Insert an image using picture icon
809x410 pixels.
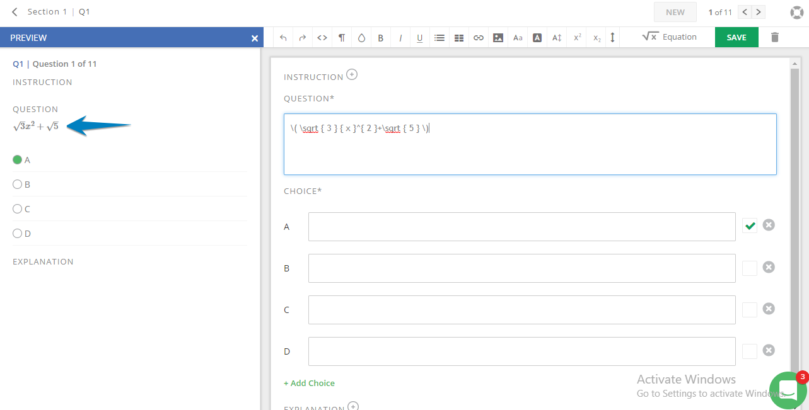498,38
